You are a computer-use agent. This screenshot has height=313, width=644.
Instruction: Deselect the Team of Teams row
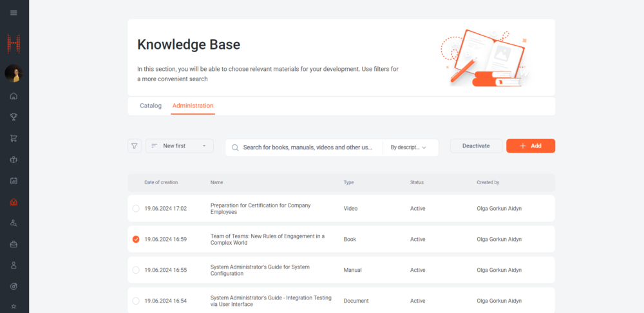135,240
